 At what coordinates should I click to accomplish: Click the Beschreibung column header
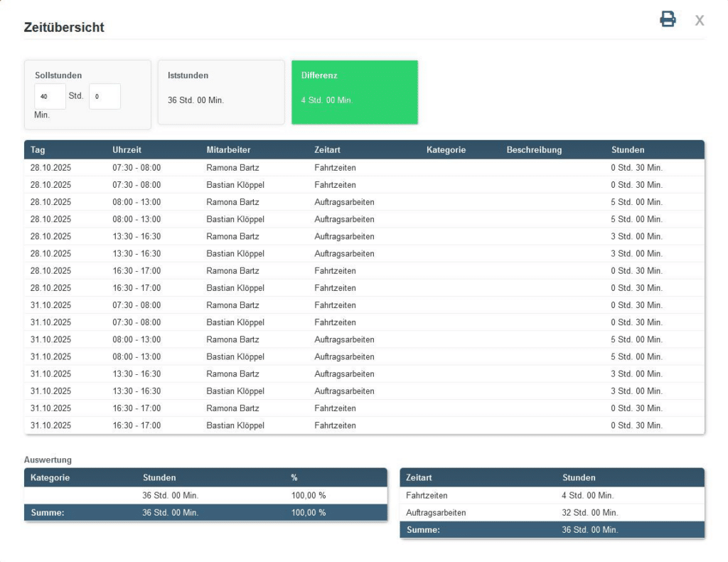pos(534,150)
